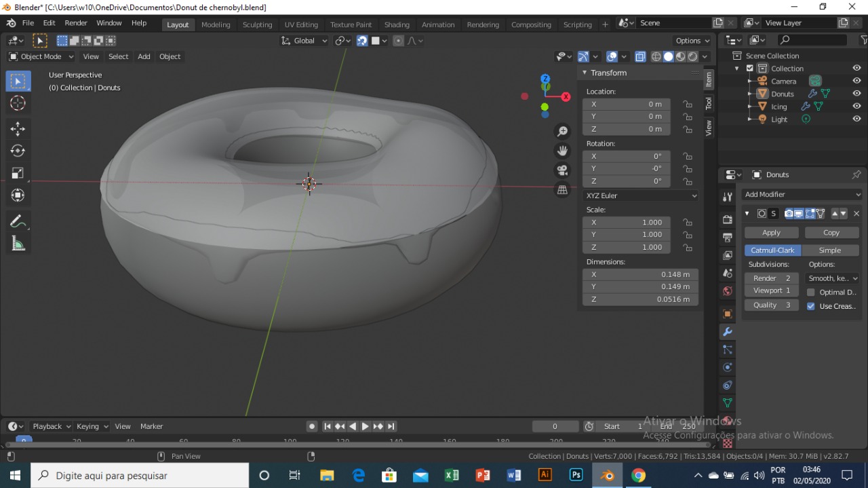Screen dimensions: 868x488
Task: Open the Add Modifier dropdown
Action: [802, 194]
